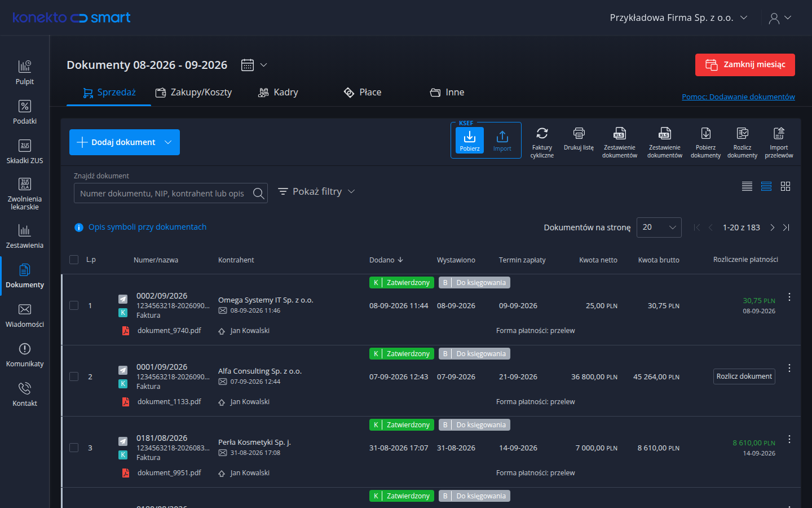Expand the Dodaj dokument dropdown
Screen dimensions: 812x508
click(168, 142)
